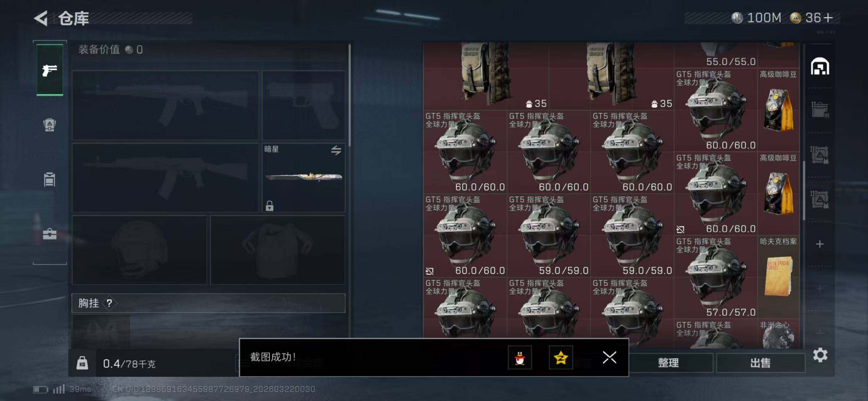Select the main stash house icon
The width and height of the screenshot is (868, 401).
[x=820, y=66]
